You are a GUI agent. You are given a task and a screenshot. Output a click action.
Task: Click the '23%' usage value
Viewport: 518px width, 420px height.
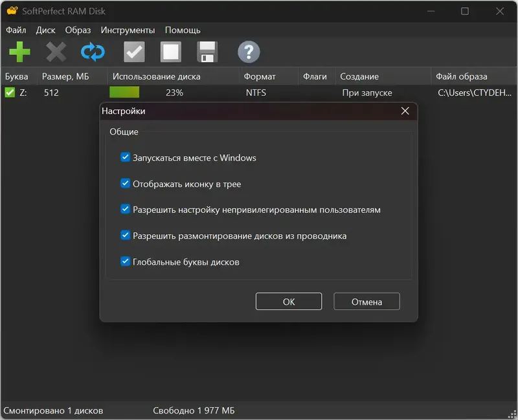[x=174, y=93]
